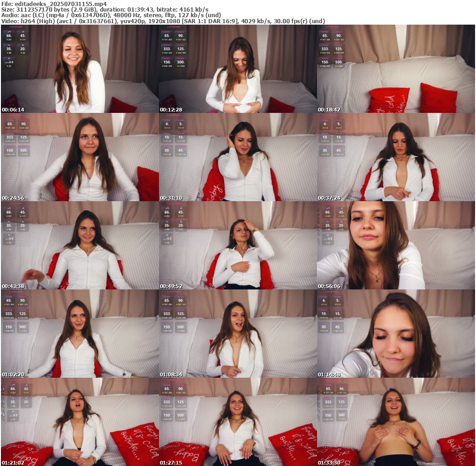
Task: Click the 30.00 fps(r) text
Action: [290, 21]
